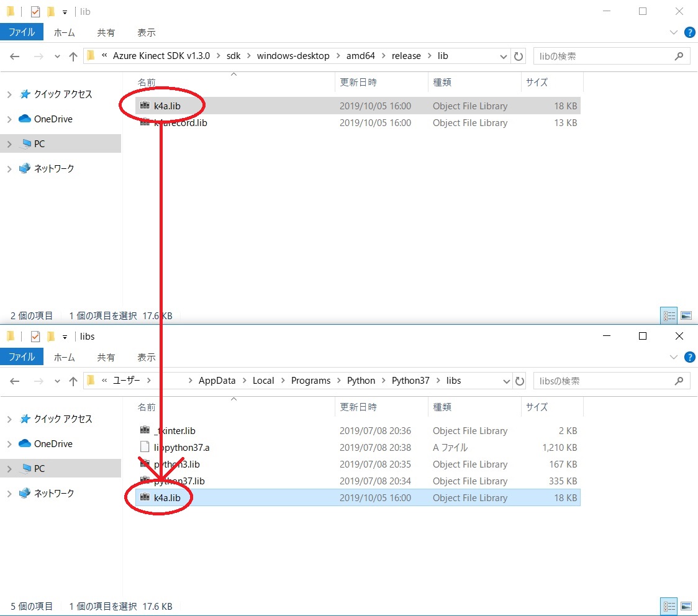
Task: Open recent locations dropdown in lib window
Action: point(57,57)
